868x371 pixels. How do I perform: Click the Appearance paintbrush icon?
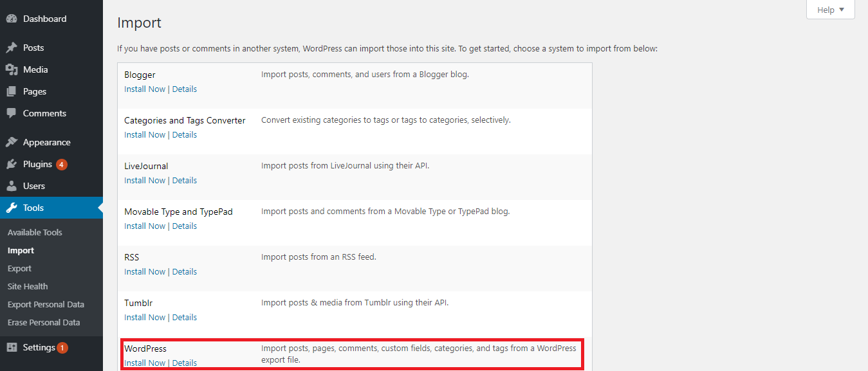(x=12, y=142)
